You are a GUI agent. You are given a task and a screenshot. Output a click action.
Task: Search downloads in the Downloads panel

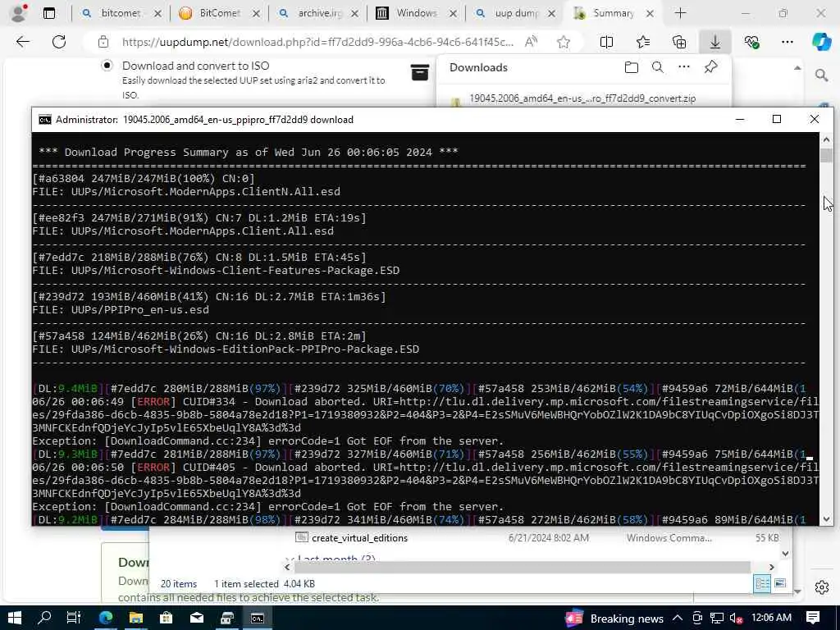658,67
